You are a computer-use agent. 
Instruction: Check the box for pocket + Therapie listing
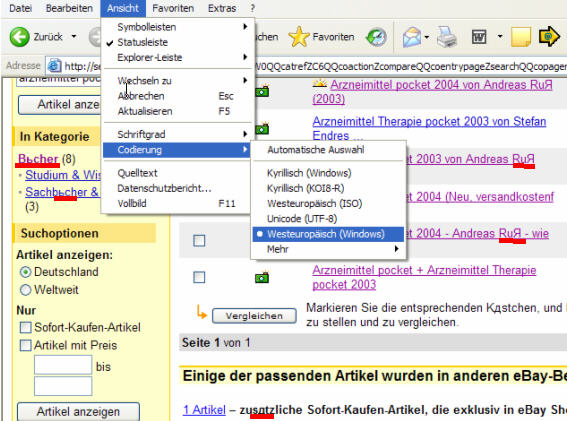199,277
